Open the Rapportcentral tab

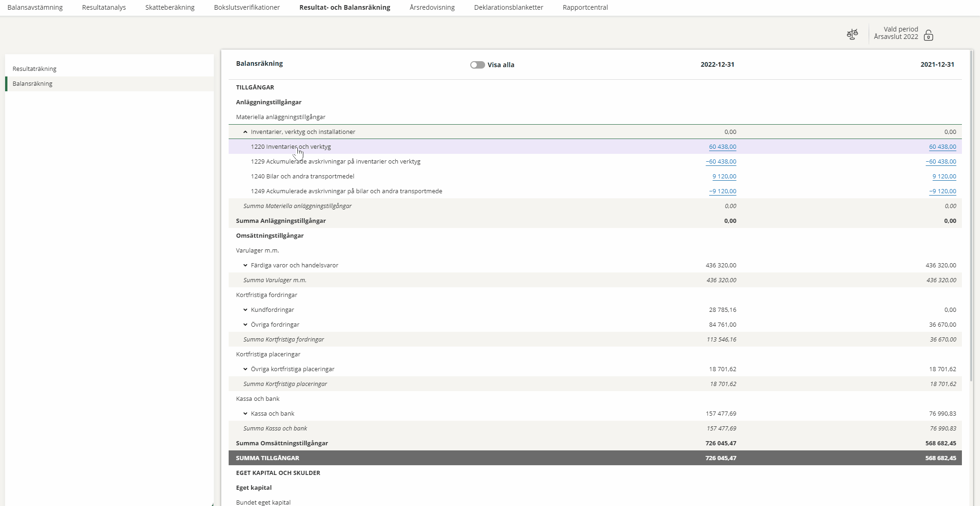(585, 7)
